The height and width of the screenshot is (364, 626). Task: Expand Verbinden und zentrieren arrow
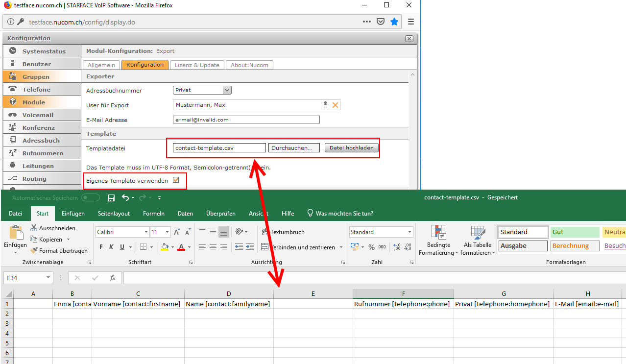pyautogui.click(x=341, y=247)
